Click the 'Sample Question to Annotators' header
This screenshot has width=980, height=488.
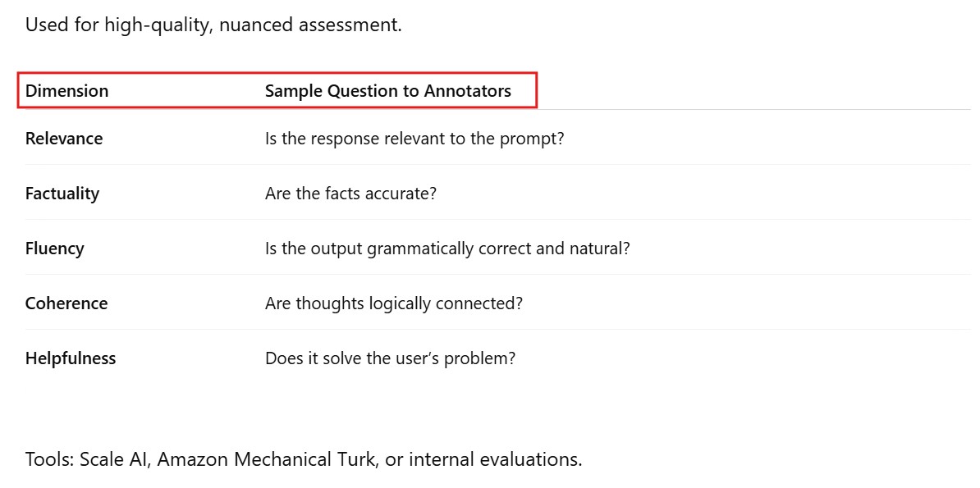pos(387,91)
